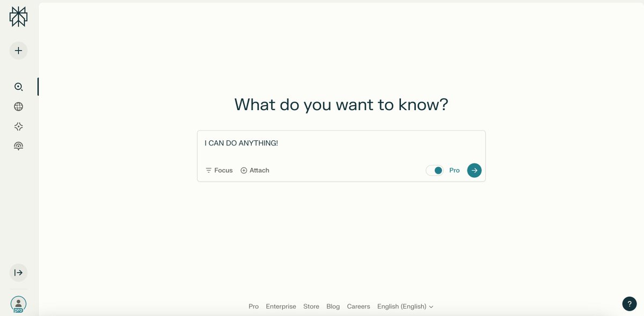Open English language dropdown

pyautogui.click(x=405, y=306)
